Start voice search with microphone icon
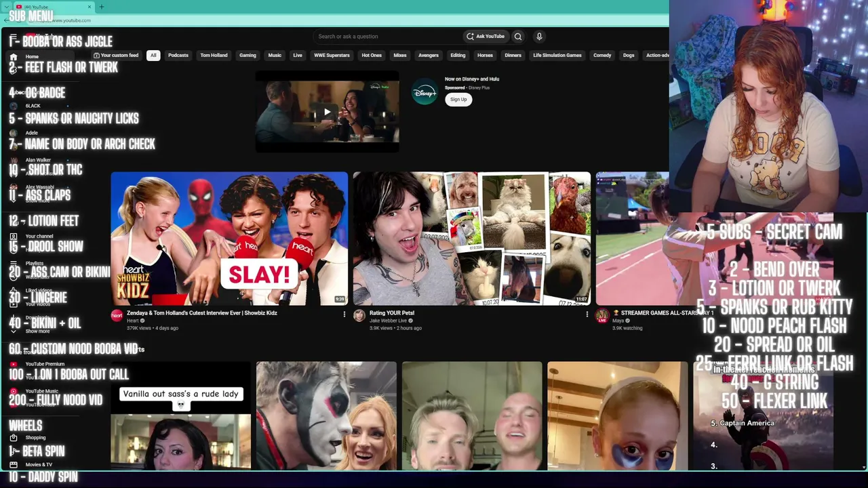Screen dimensions: 868x488 (539, 37)
